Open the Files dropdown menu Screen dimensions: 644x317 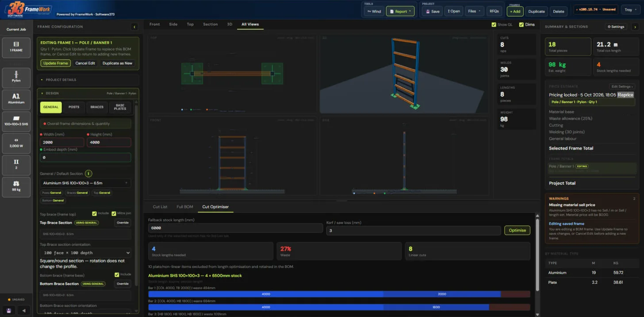[x=475, y=11]
